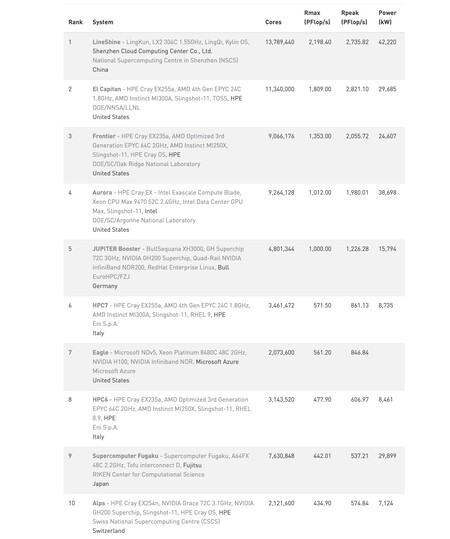This screenshot has width=450, height=539.
Task: Open the HPC6 system link
Action: (x=100, y=399)
